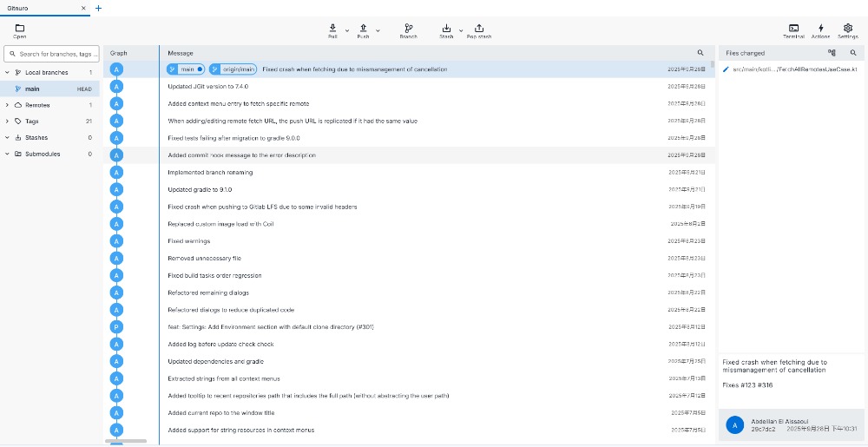Open the Terminal
The width and height of the screenshot is (868, 447).
pos(793,30)
